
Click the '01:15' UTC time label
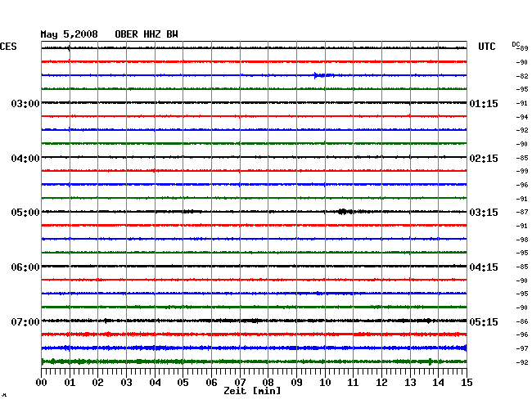click(x=484, y=103)
